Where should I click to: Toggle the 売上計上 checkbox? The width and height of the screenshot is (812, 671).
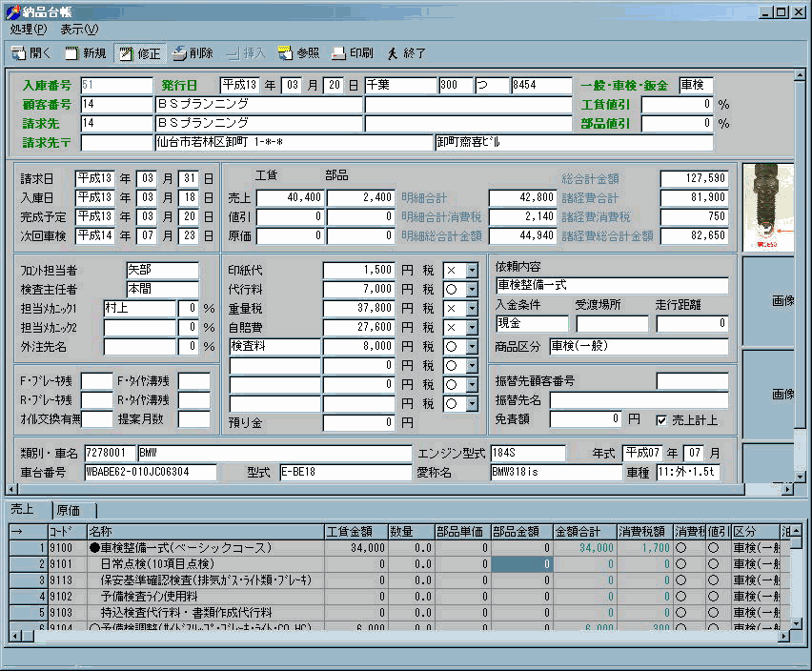(x=662, y=419)
